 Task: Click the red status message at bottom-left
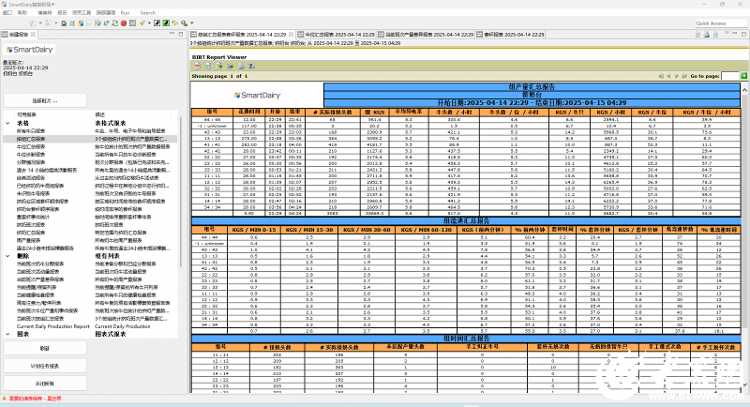[x=35, y=398]
